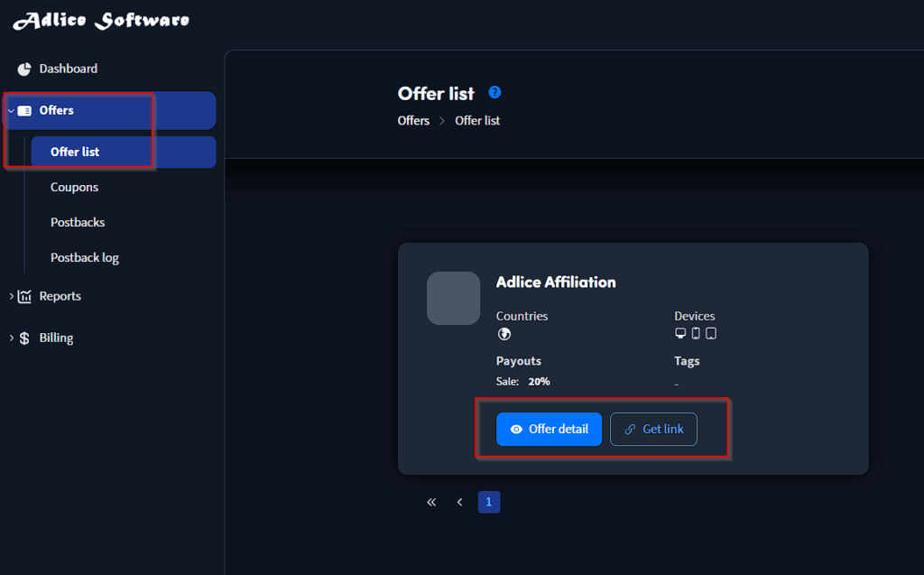Expand the Billing section chevron
The image size is (924, 575).
click(x=11, y=338)
